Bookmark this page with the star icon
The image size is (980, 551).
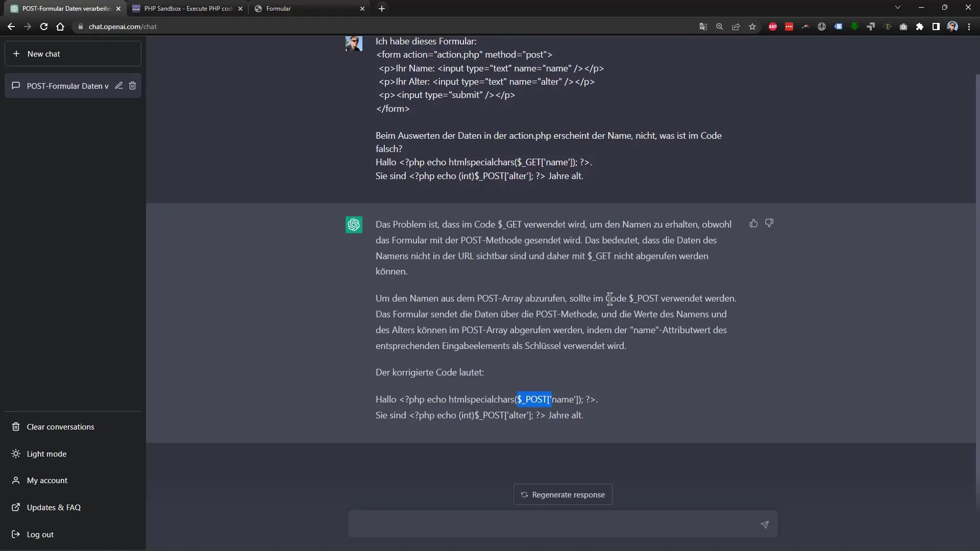752,27
